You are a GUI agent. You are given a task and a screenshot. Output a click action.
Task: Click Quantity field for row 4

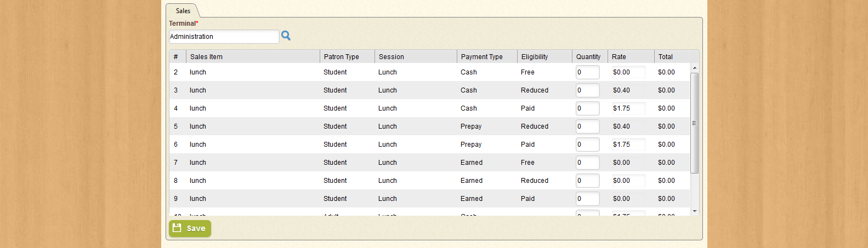point(587,108)
